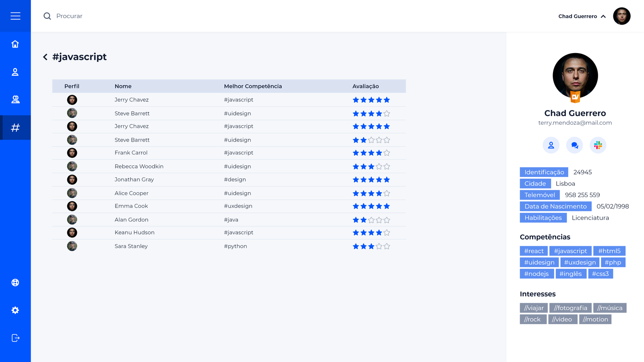This screenshot has height=362, width=644.
Task: Select the hashtag skills sidebar icon
Action: click(15, 128)
